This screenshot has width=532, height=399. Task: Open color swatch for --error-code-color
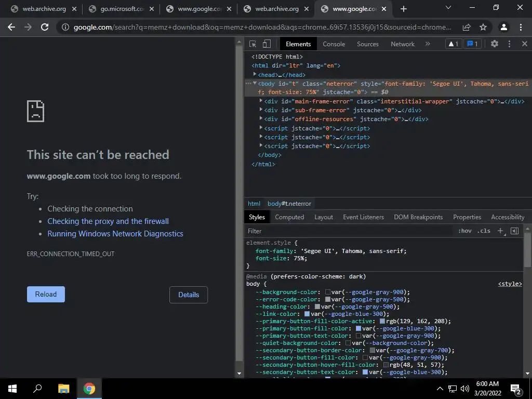coord(327,299)
